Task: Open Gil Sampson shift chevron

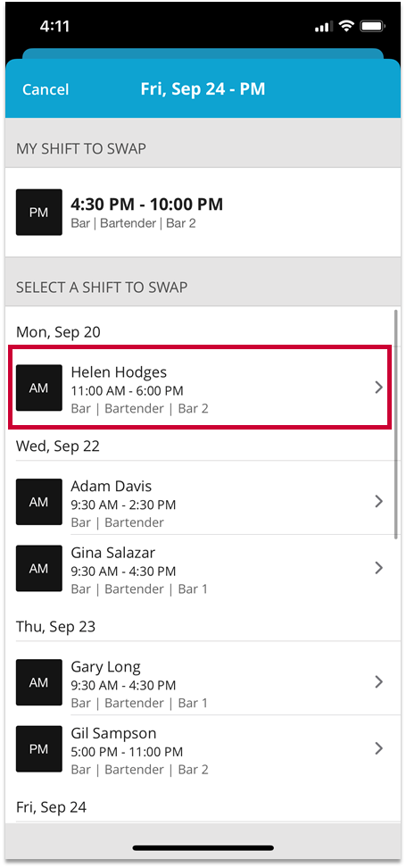Action: 379,748
